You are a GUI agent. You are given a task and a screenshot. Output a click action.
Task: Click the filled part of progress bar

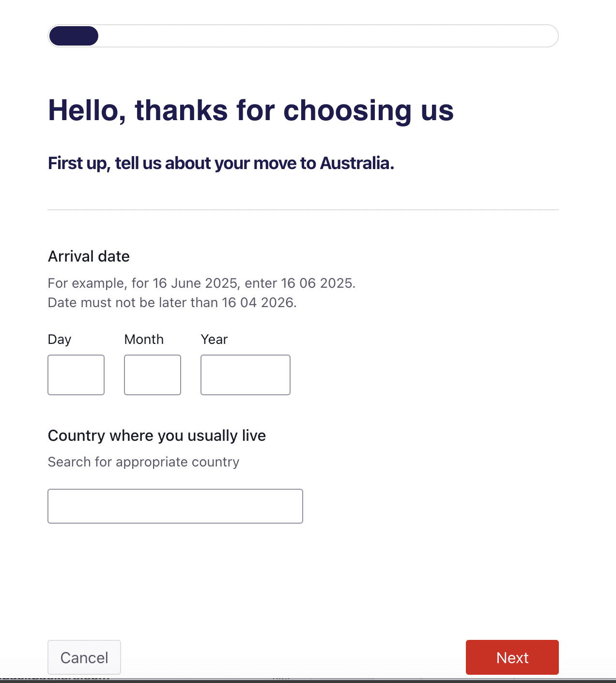[74, 36]
